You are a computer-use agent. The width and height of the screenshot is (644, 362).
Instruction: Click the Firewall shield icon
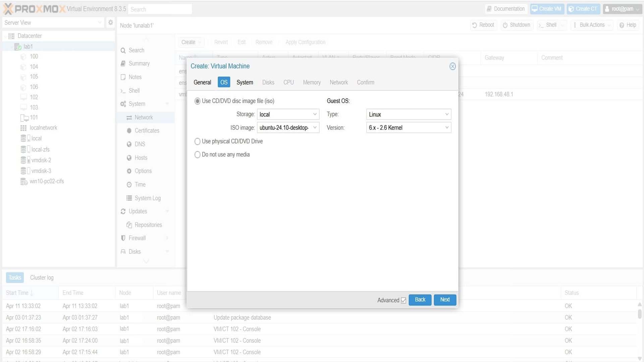tap(123, 238)
